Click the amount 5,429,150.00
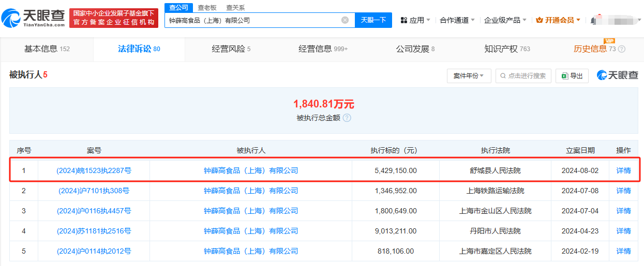This screenshot has width=644, height=266. point(396,170)
